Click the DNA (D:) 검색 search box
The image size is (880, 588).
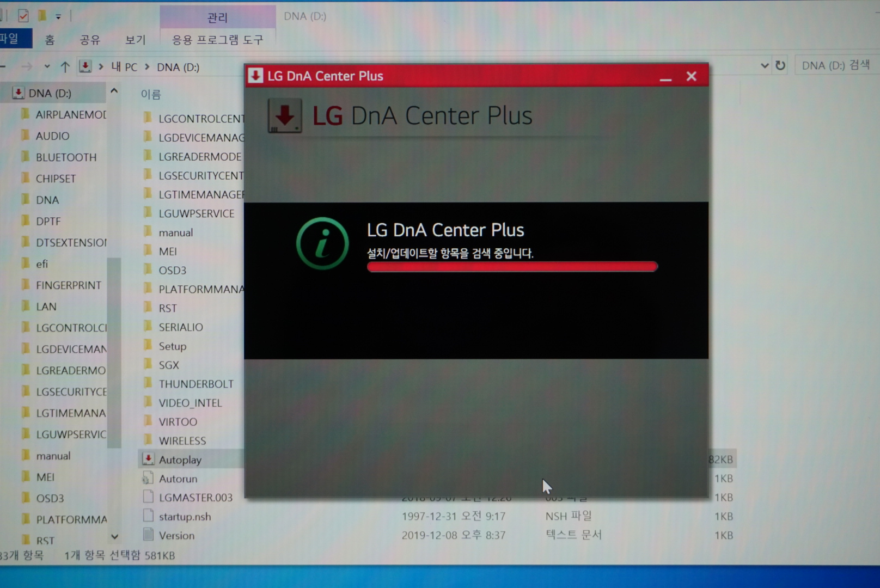tap(836, 65)
